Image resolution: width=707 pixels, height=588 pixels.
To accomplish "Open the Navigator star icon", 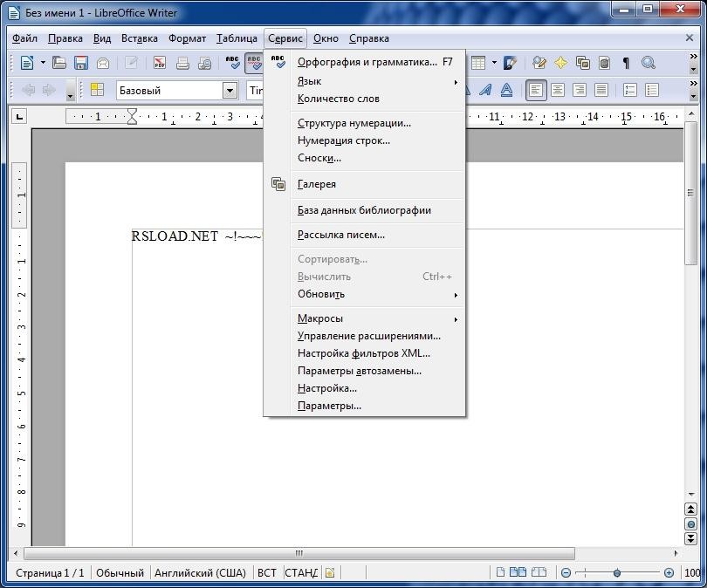I will pyautogui.click(x=561, y=63).
